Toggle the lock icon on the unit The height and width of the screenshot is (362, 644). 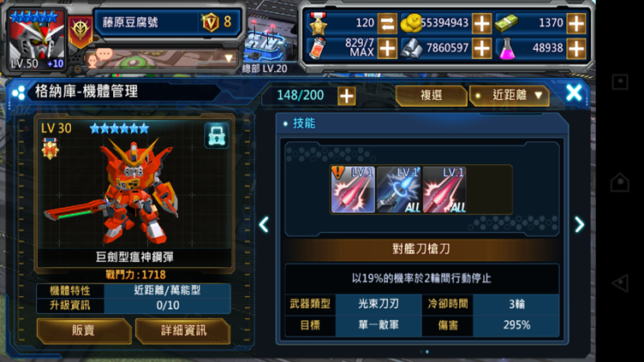217,135
